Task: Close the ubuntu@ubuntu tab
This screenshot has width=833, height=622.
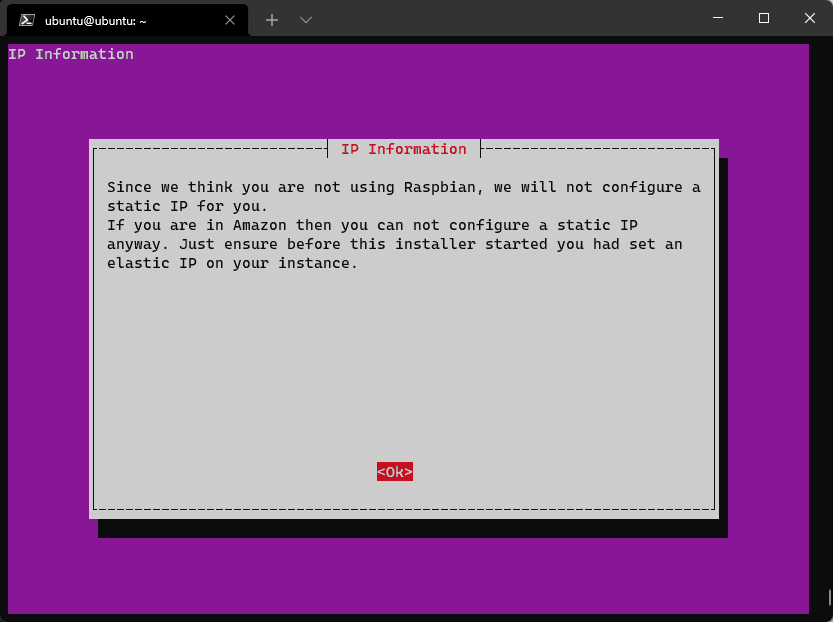Action: click(230, 20)
